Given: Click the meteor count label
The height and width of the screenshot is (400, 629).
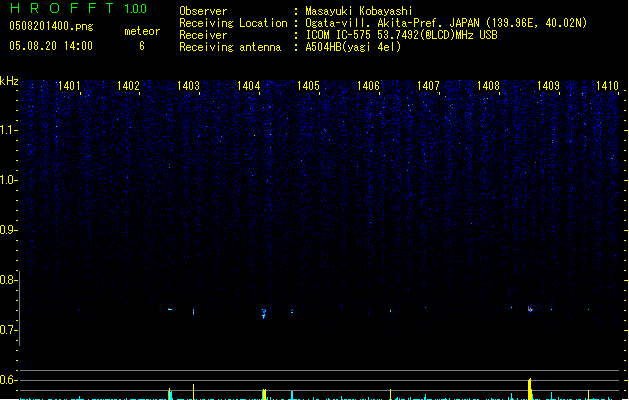Looking at the screenshot, I should point(142,31).
